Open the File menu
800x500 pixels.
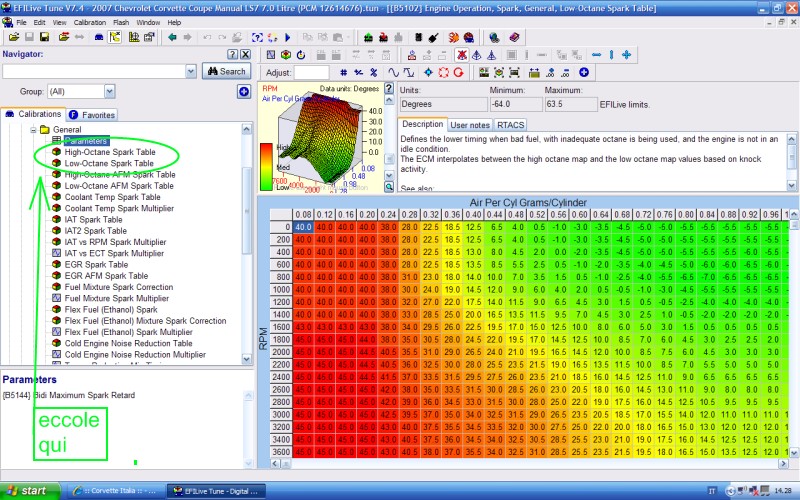click(x=21, y=22)
